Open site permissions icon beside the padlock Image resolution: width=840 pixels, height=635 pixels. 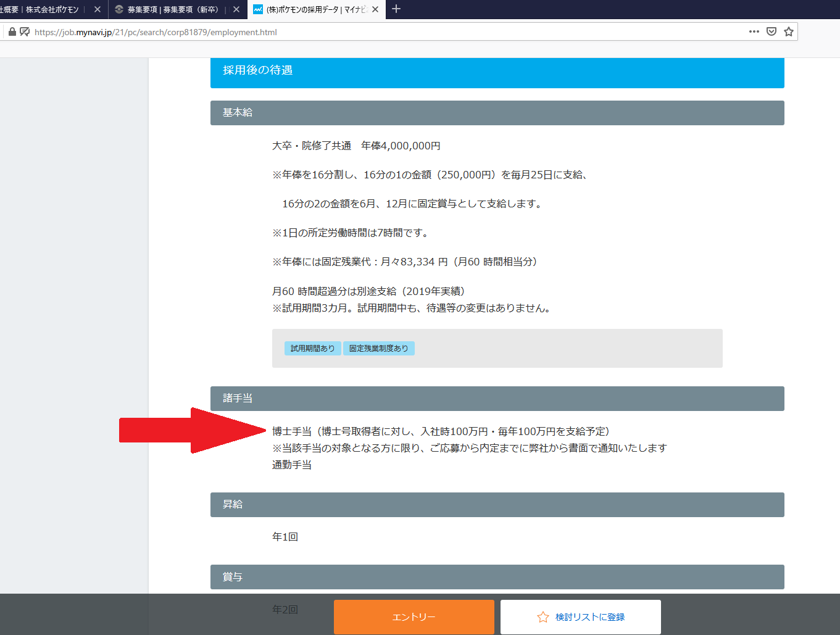pyautogui.click(x=25, y=31)
